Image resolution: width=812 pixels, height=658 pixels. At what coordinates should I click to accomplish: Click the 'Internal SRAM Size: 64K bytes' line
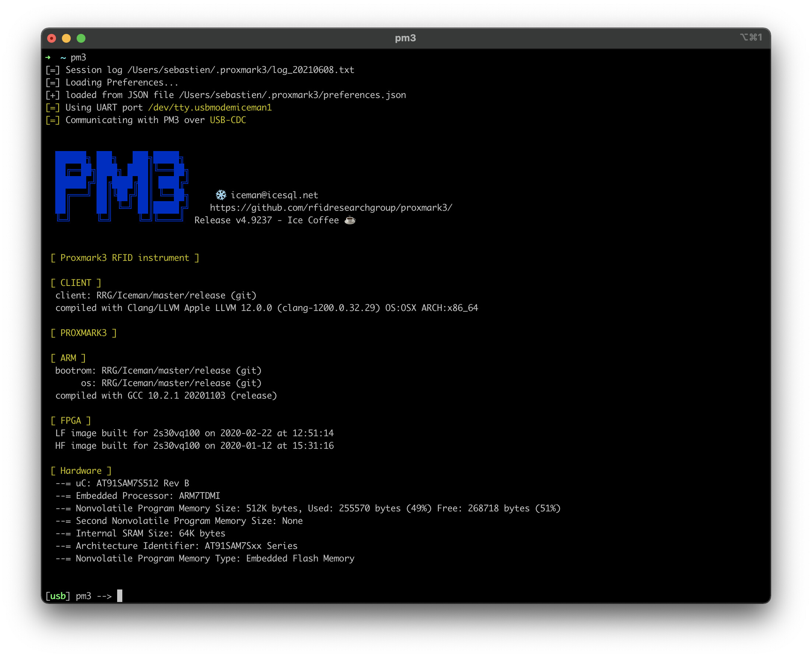click(140, 533)
